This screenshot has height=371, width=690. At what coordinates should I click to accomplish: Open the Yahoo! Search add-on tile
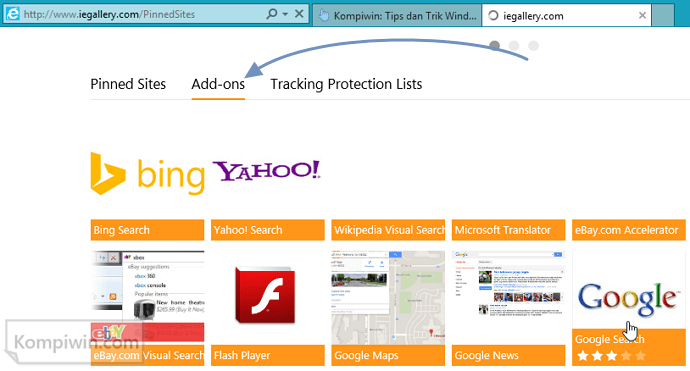click(268, 230)
